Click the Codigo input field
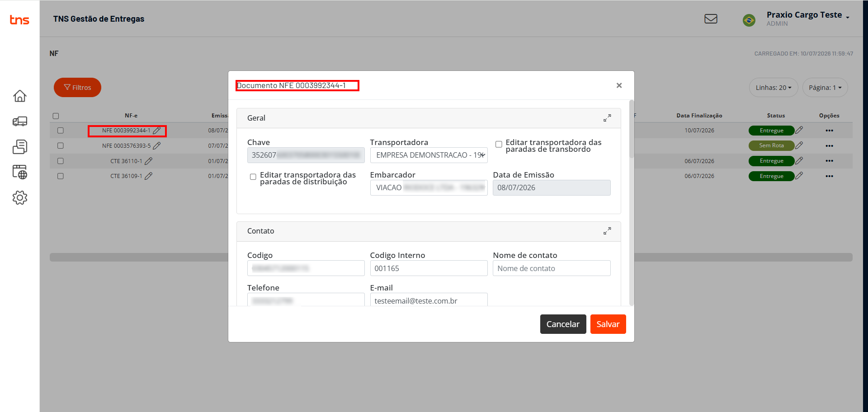The height and width of the screenshot is (412, 868). tap(306, 268)
